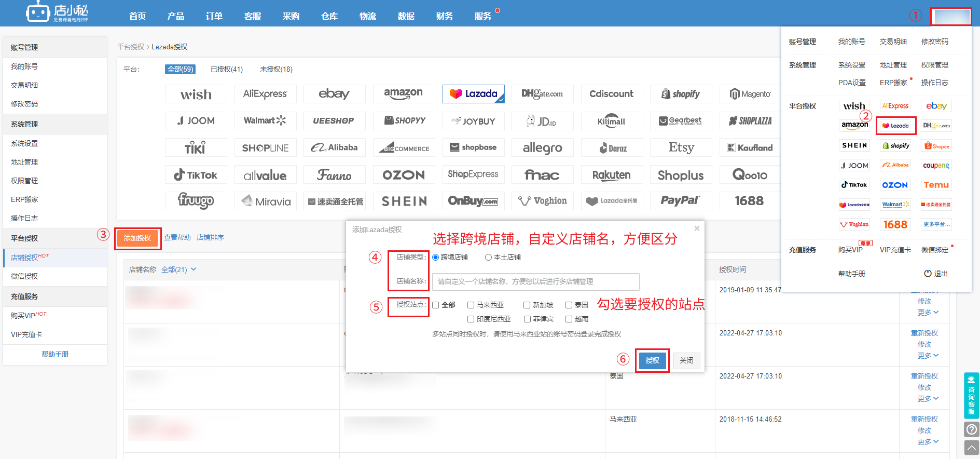
Task: Choose the UEESHOP platform logo
Action: (334, 121)
